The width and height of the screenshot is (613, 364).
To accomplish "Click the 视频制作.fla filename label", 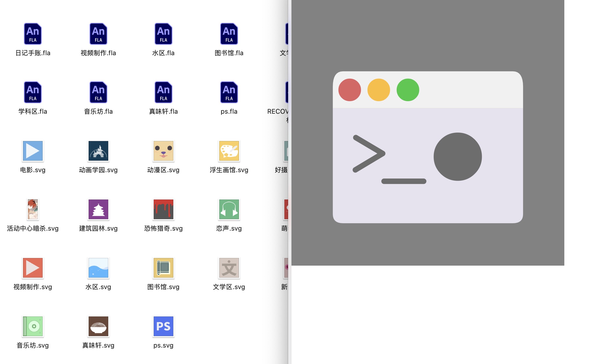I will click(x=98, y=53).
